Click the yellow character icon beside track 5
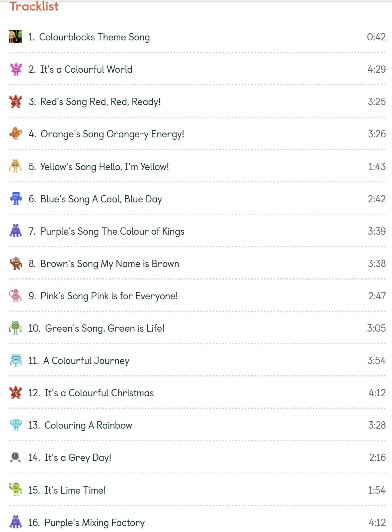 tap(16, 166)
